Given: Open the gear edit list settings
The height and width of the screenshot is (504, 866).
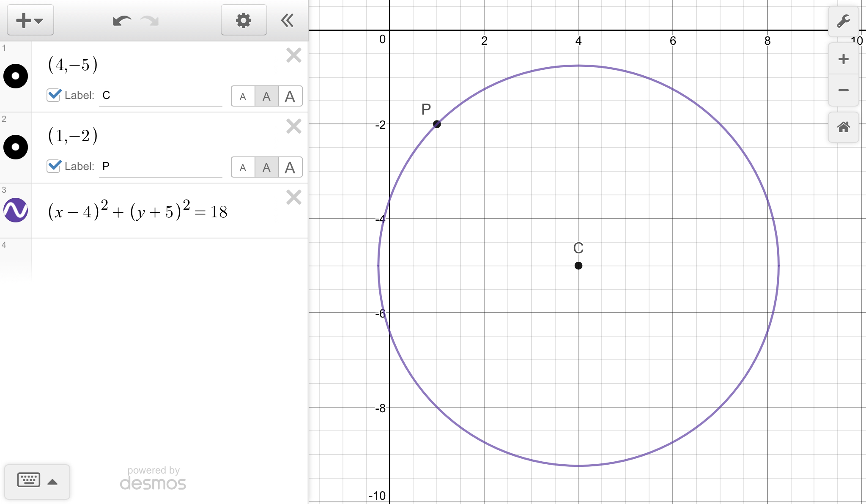Looking at the screenshot, I should [x=244, y=20].
